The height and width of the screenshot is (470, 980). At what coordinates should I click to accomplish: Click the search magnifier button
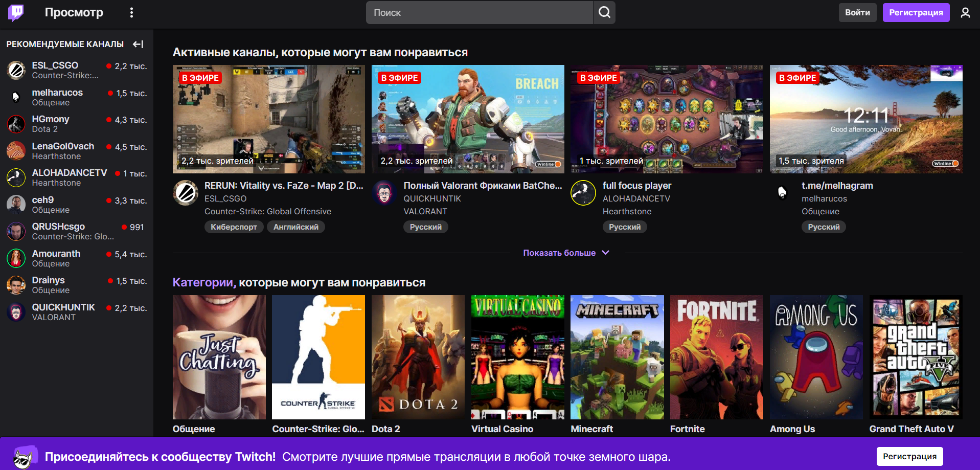click(x=604, y=12)
